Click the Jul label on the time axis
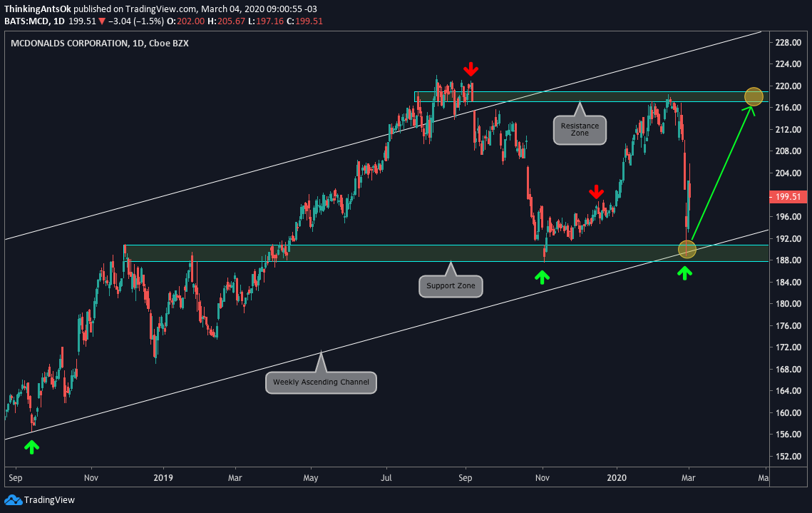812x513 pixels. (386, 478)
